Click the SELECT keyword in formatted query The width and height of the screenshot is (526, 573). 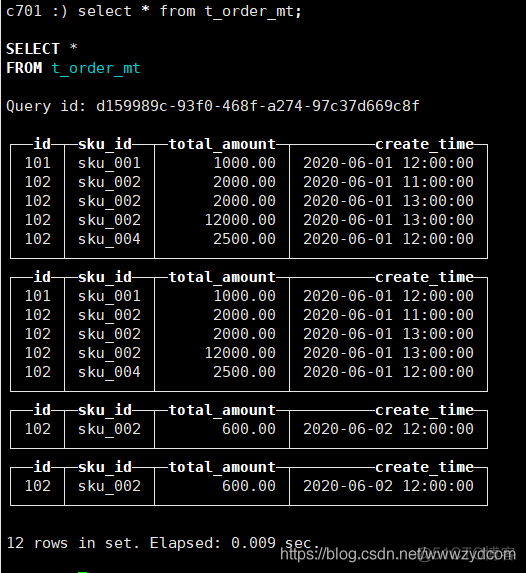click(33, 49)
